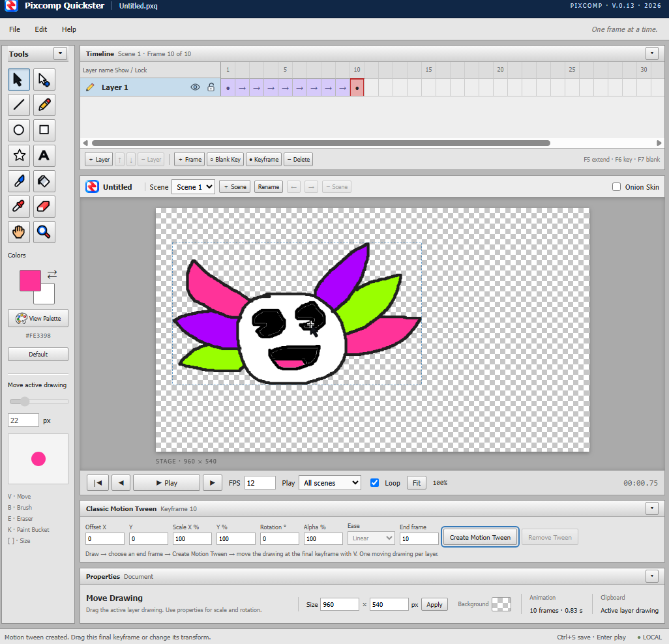Add a new scene
The width and height of the screenshot is (669, 644).
click(x=235, y=187)
